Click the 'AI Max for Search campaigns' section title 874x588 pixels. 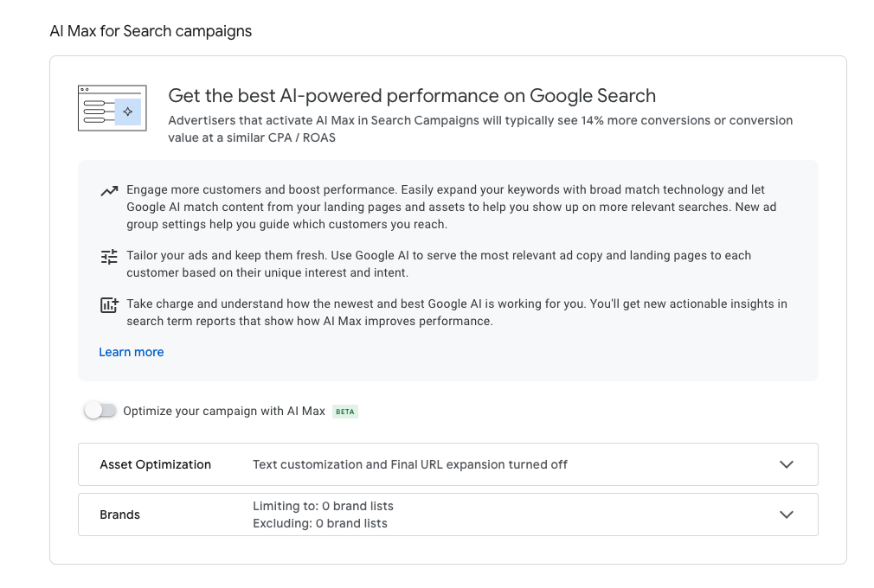151,31
